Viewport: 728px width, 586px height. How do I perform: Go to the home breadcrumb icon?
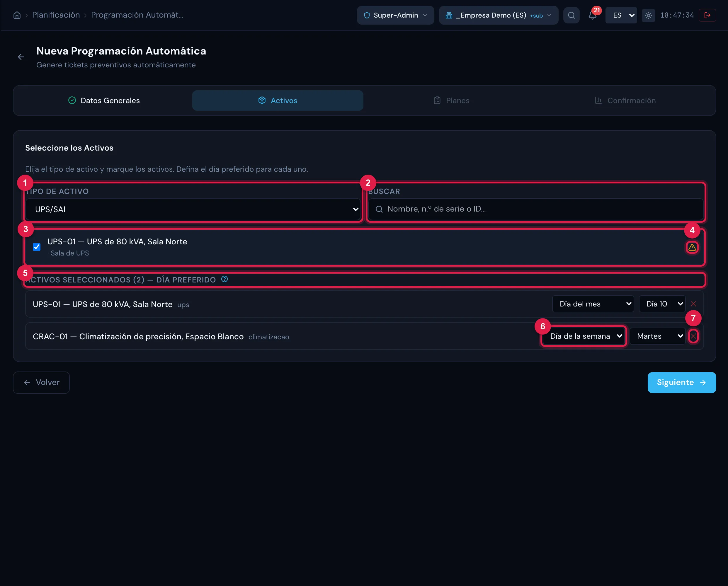[x=17, y=15]
